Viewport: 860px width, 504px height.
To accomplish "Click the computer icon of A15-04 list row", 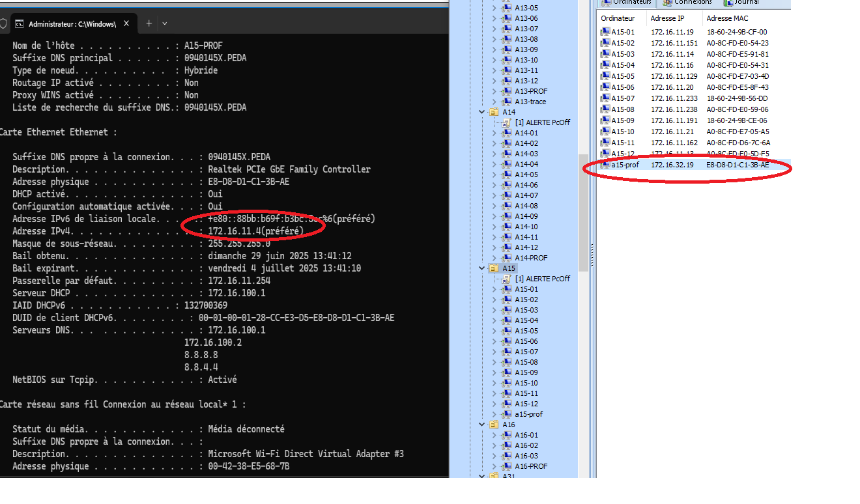I will click(605, 65).
